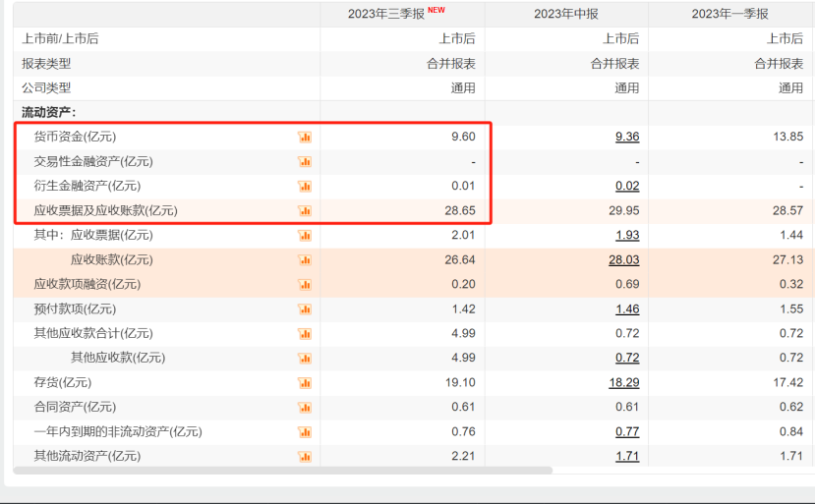Click the 28.65 third-quarter value
This screenshot has width=816, height=504.
click(x=460, y=210)
